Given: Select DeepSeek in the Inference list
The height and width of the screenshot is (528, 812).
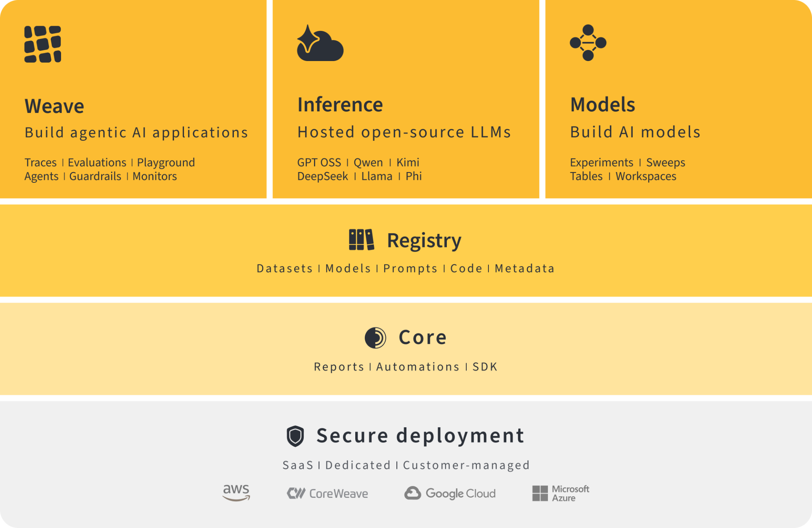Looking at the screenshot, I should coord(323,176).
